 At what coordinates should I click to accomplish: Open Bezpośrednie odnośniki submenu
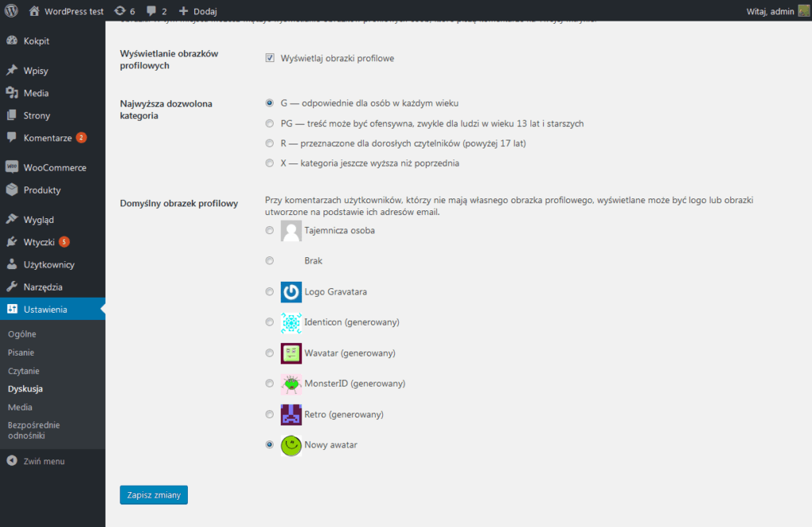point(33,430)
